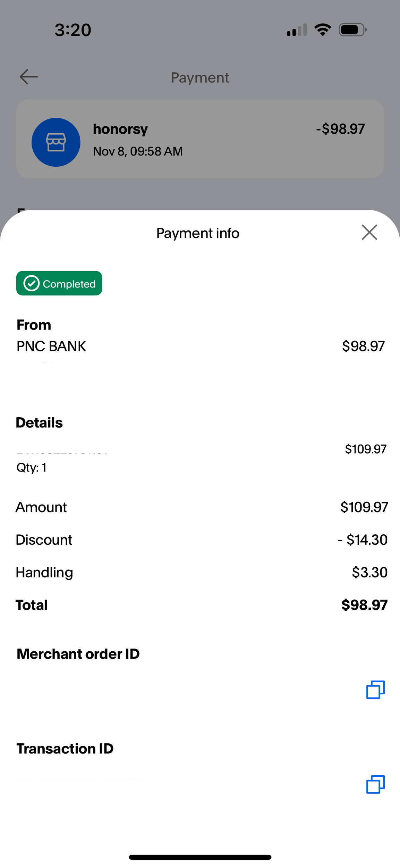400x868 pixels.
Task: Tap the Wi-Fi status icon
Action: 323,30
